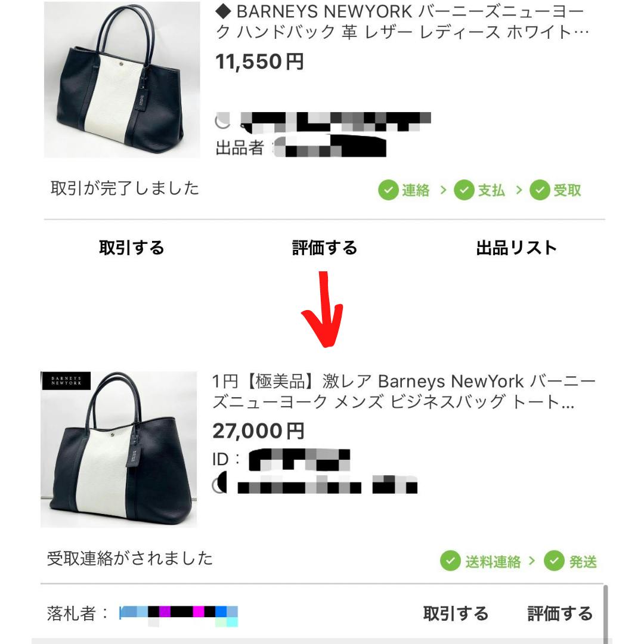Click the chevron between 連絡 and 支払
This screenshot has width=644, height=644.
pos(442,190)
